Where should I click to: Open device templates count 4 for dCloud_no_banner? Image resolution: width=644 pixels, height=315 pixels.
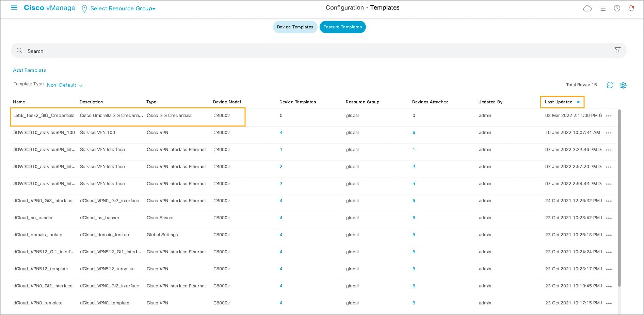coord(281,218)
